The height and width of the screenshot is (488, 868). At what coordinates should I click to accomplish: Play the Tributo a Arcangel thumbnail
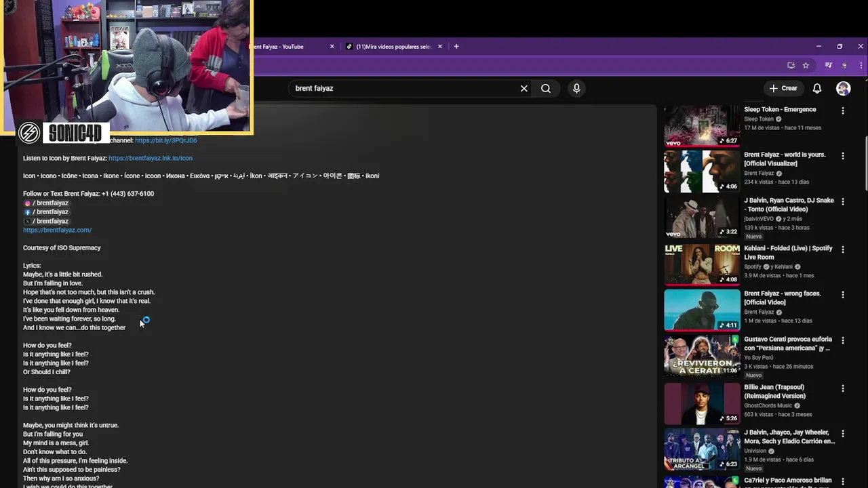[x=702, y=449]
